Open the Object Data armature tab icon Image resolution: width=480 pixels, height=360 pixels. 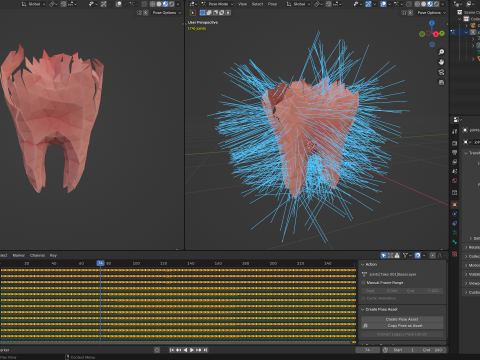(455, 232)
